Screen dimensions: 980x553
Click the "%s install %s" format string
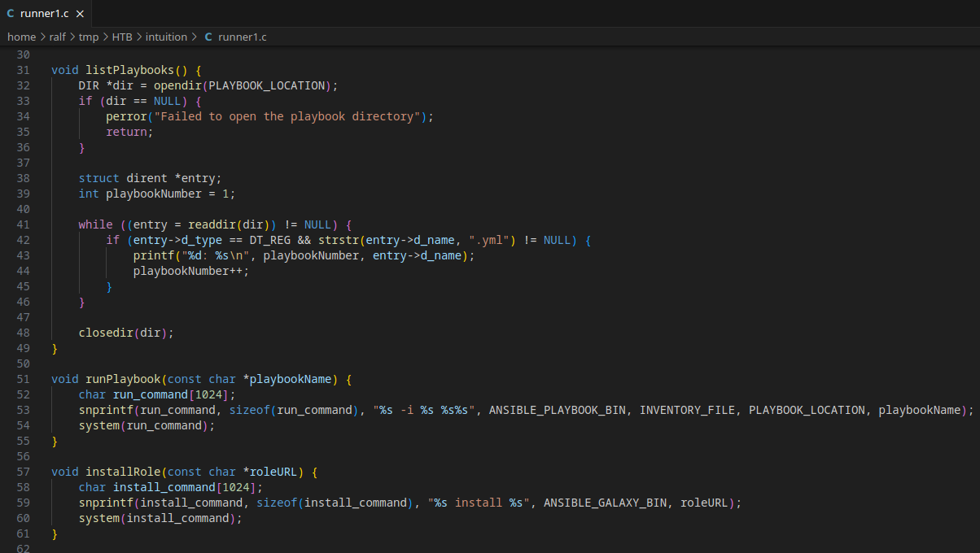pos(479,503)
